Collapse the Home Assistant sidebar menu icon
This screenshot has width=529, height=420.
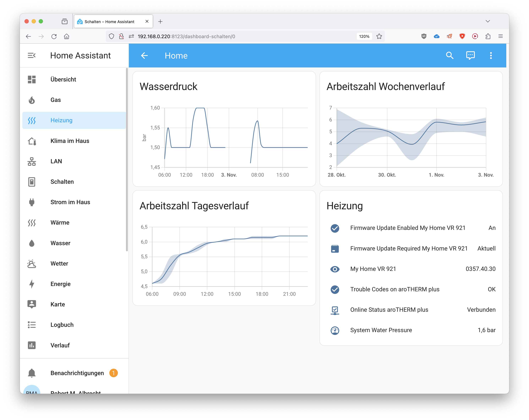[32, 55]
